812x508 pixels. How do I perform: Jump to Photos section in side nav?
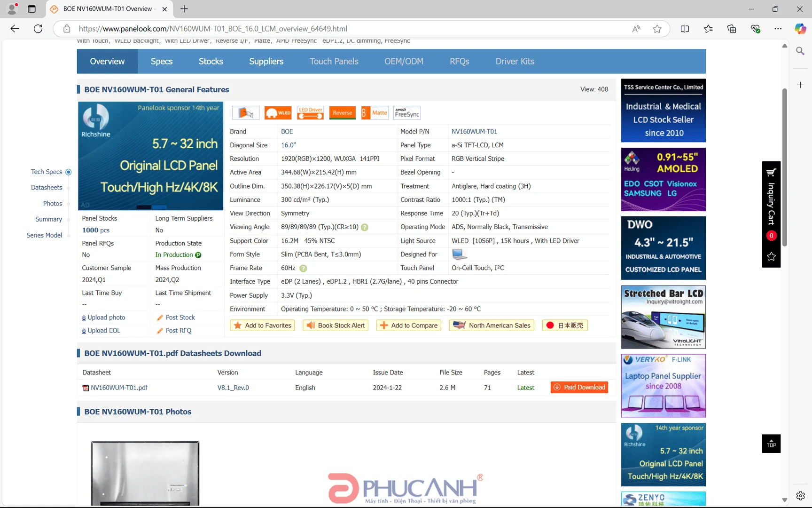click(53, 204)
